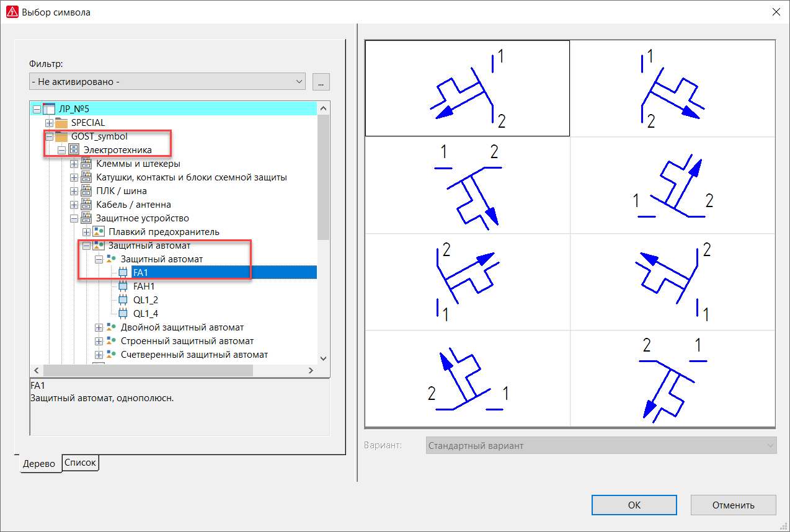Select FA1 variant with arrow pointing down-left, terminals 1 top
790x532 pixels.
click(x=468, y=88)
